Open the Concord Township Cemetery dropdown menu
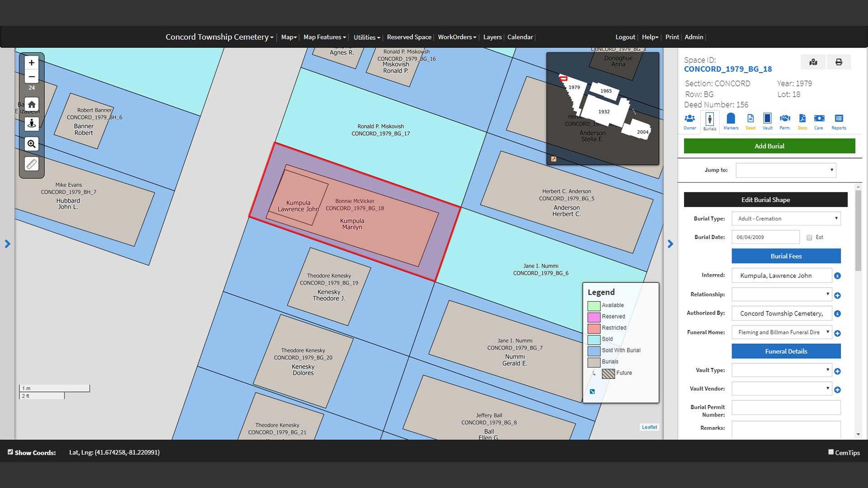 pyautogui.click(x=219, y=37)
